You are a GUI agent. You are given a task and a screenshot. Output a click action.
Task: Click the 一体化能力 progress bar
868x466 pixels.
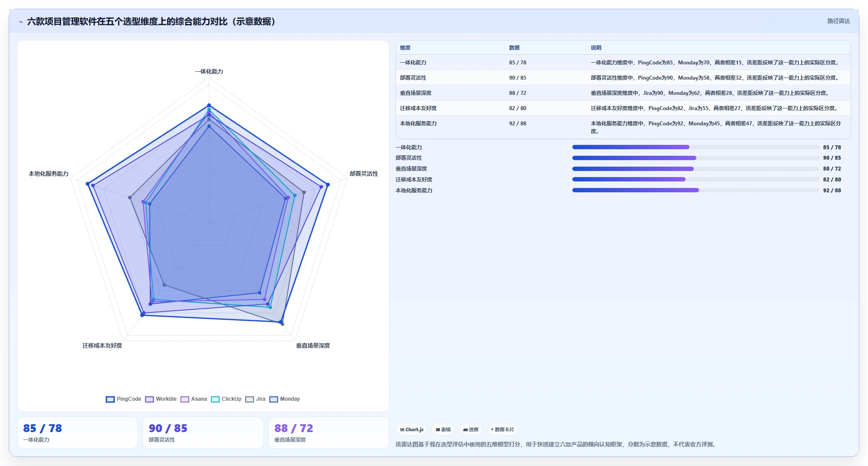click(x=696, y=147)
